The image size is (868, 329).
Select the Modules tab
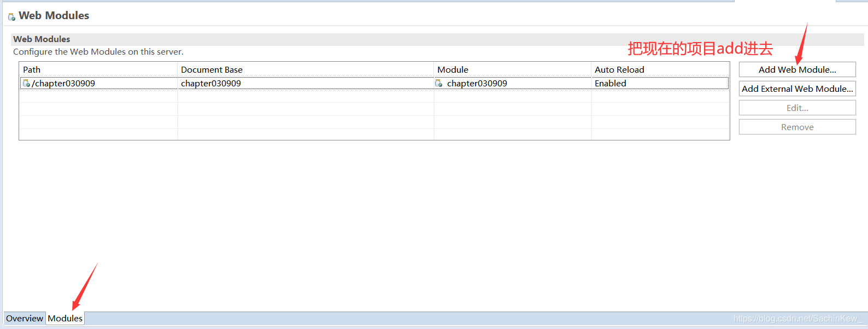65,318
